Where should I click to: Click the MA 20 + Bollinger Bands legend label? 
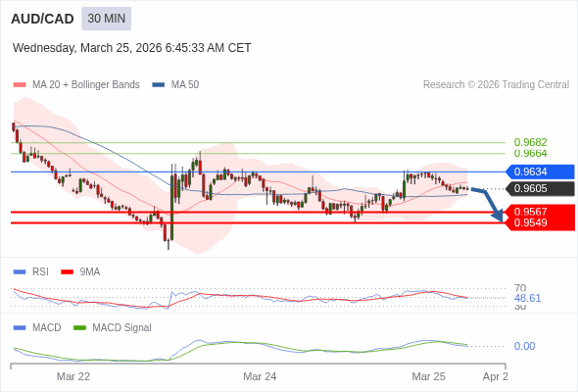coord(86,85)
